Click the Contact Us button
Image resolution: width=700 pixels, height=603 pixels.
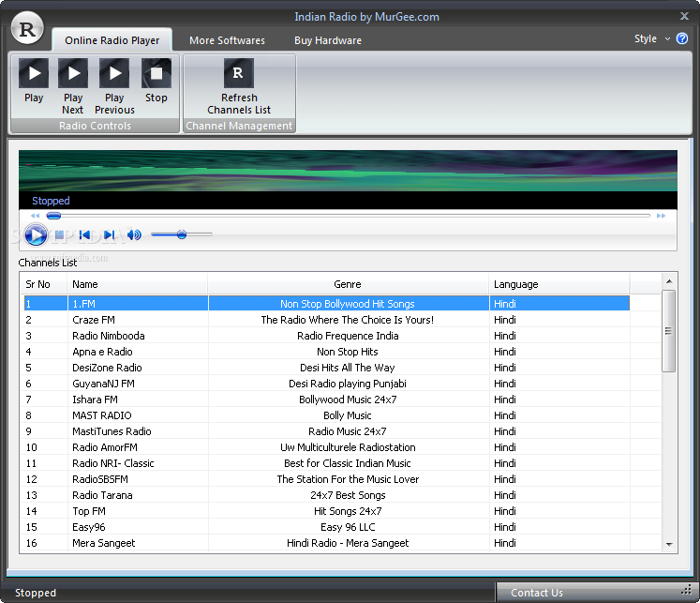pos(537,593)
